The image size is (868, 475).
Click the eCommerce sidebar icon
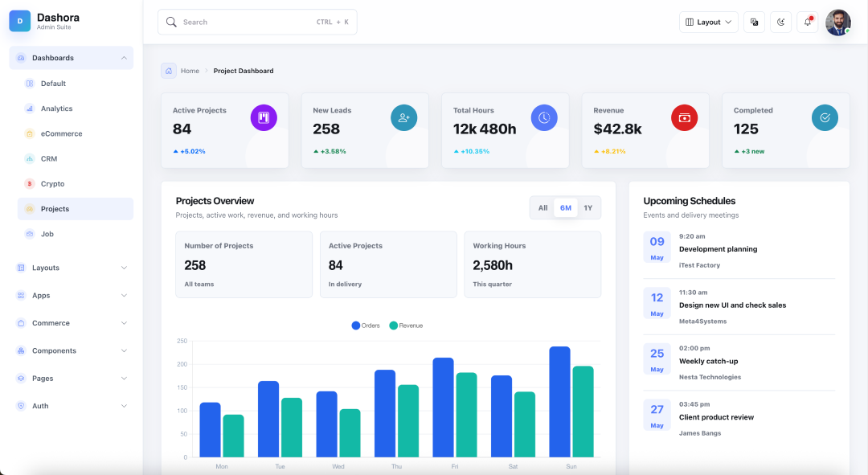click(30, 133)
